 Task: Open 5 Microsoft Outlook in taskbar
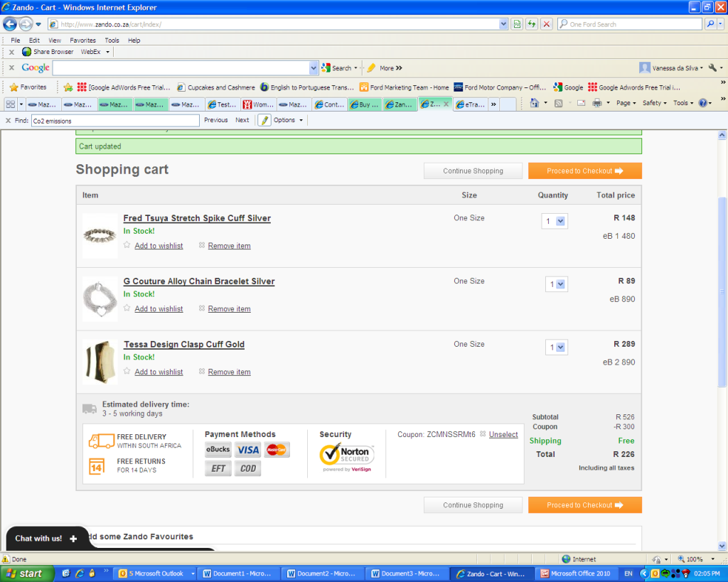pos(156,573)
